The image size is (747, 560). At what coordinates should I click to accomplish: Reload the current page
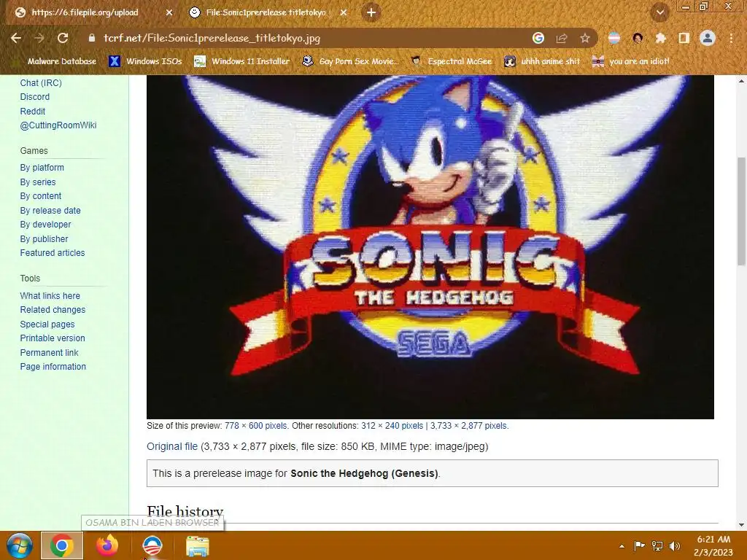[63, 38]
